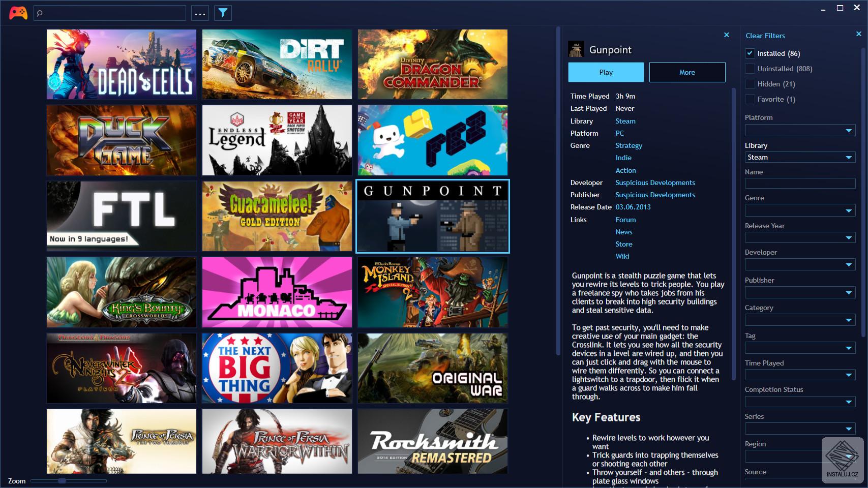Image resolution: width=868 pixels, height=488 pixels.
Task: Open the Forum link
Action: click(625, 220)
